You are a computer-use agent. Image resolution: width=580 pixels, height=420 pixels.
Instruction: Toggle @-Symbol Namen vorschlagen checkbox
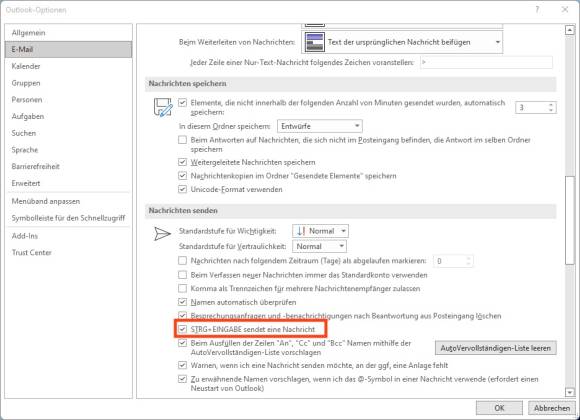pos(182,379)
